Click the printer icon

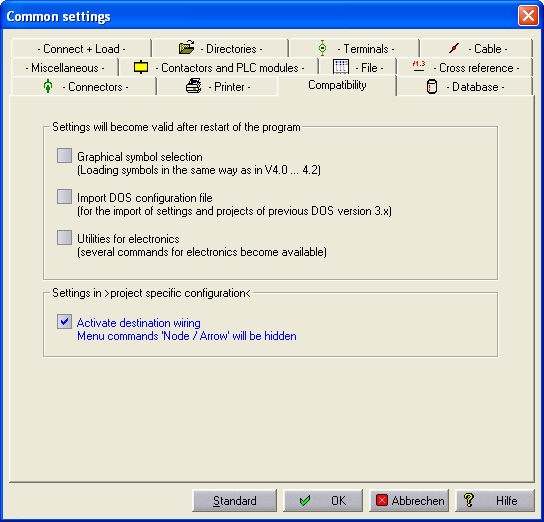[x=194, y=86]
